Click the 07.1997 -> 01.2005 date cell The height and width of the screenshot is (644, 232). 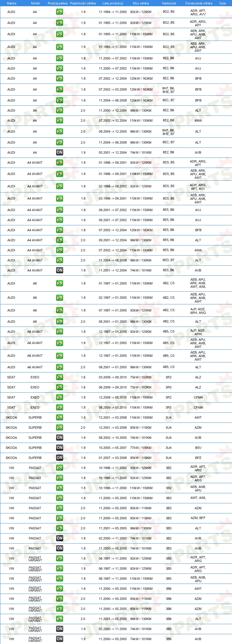pos(113,310)
